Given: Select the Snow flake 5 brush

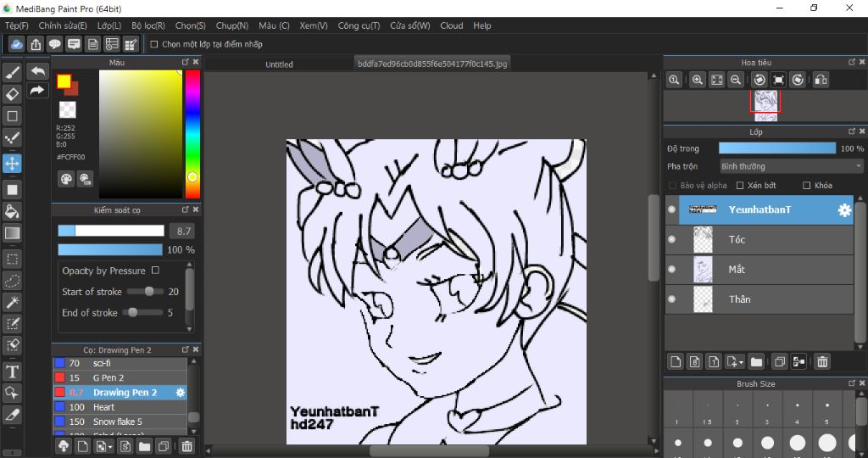Looking at the screenshot, I should [x=120, y=422].
